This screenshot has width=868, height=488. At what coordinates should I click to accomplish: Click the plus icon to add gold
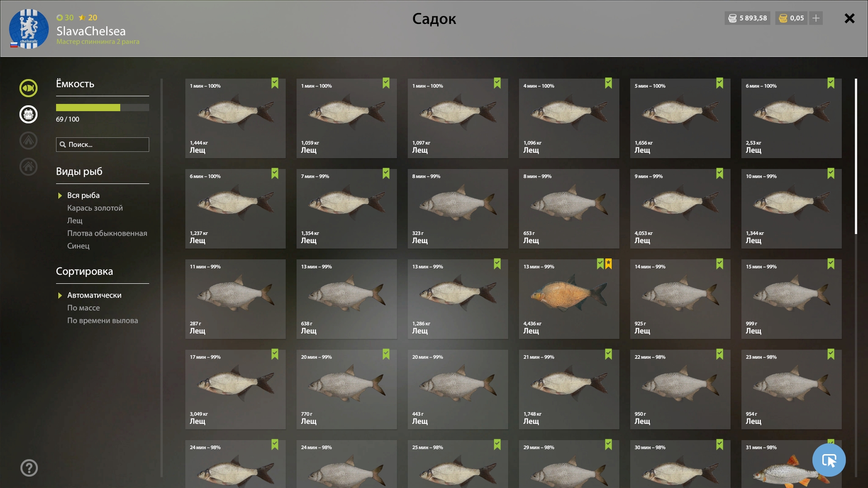(x=816, y=18)
